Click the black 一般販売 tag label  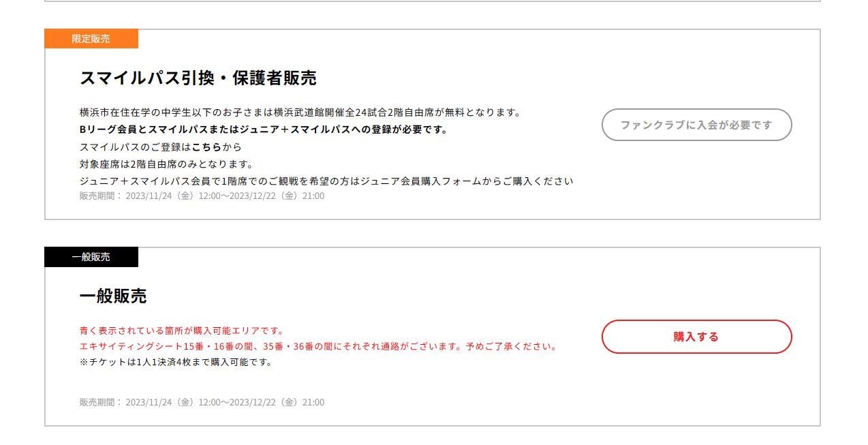pyautogui.click(x=91, y=257)
